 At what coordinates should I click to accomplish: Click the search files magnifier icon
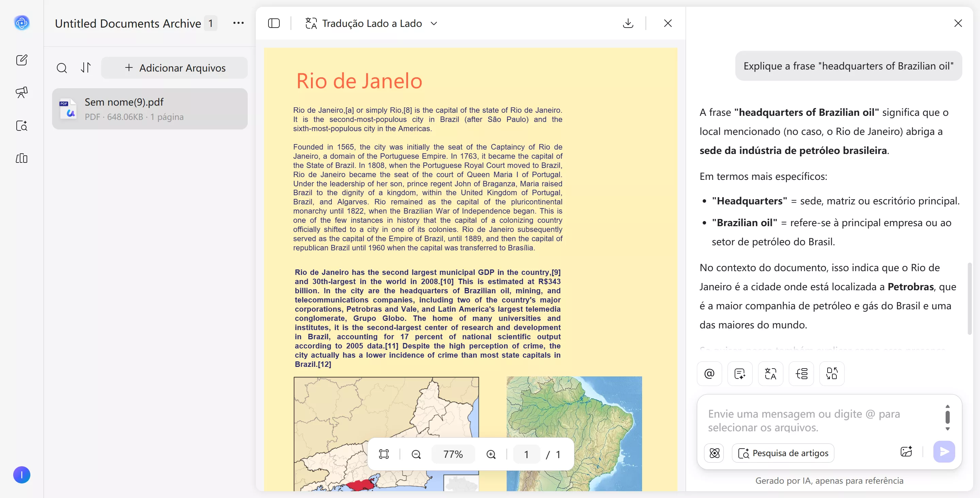tap(62, 68)
